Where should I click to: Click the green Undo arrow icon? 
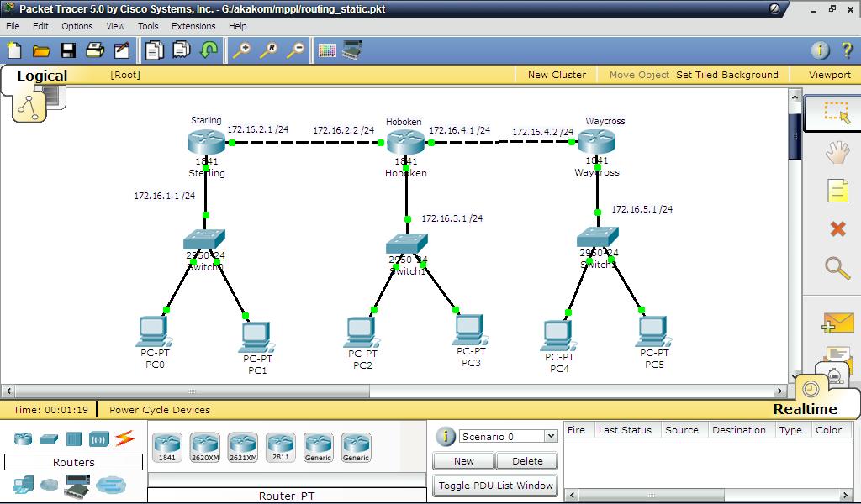click(209, 50)
